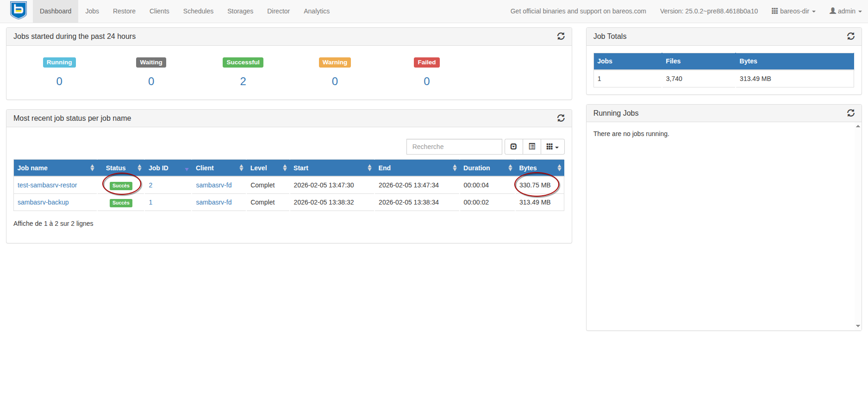Go to the Jobs menu
This screenshot has width=868, height=416.
tap(92, 11)
